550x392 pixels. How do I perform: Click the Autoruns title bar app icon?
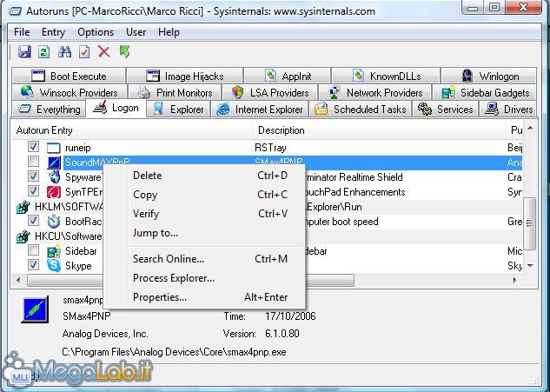(15, 11)
